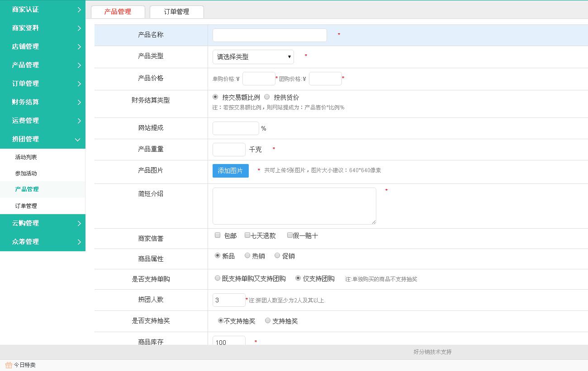Image resolution: width=588 pixels, height=371 pixels.
Task: Open 活动列表 in the sidebar submenu
Action: 26,157
